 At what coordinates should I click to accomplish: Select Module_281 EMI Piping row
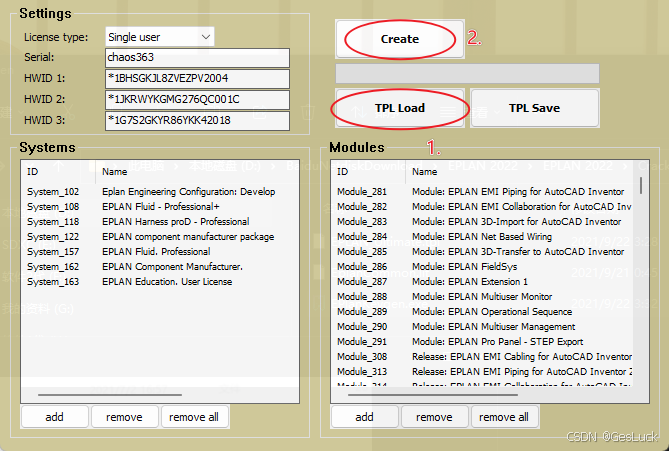point(483,192)
